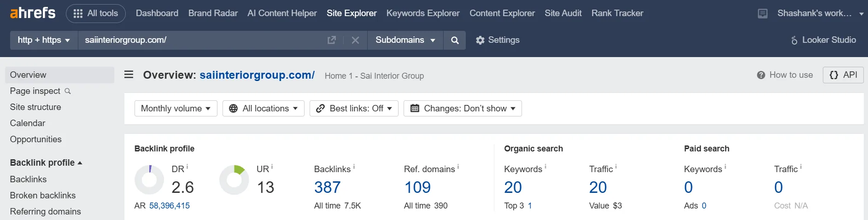868x220 pixels.
Task: Clear the URL with the X icon
Action: (355, 40)
